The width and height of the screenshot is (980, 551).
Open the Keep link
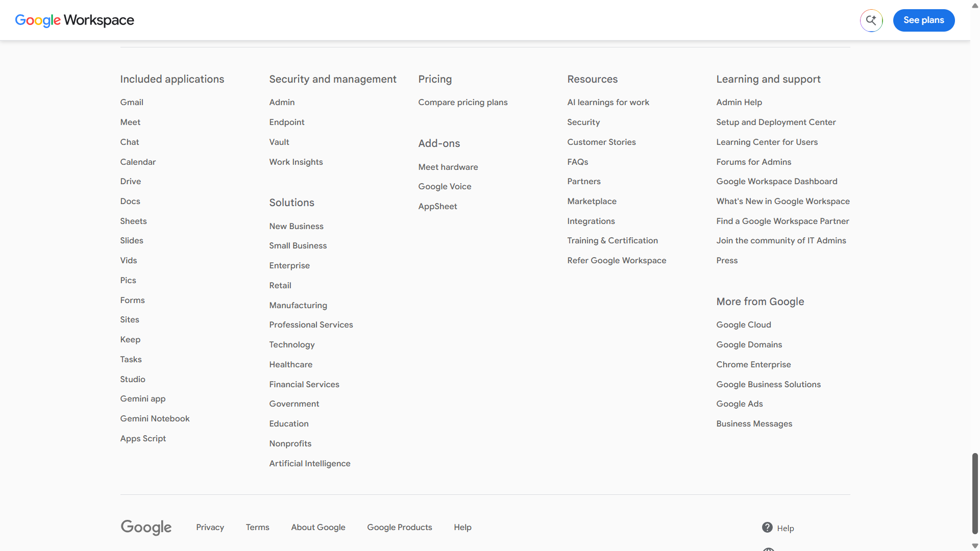[x=130, y=340]
